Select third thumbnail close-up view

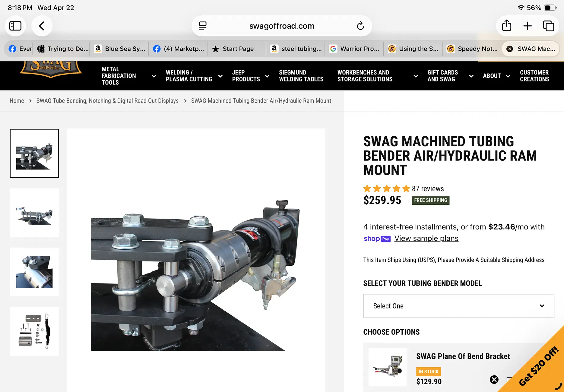34,272
